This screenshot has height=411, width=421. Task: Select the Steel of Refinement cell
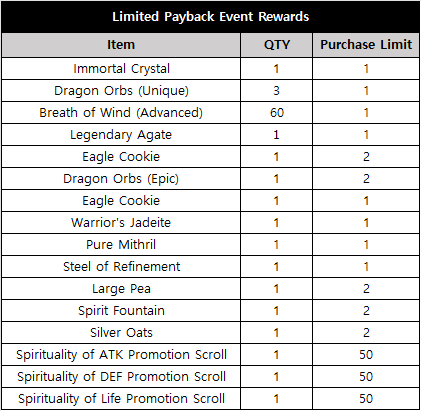(121, 267)
